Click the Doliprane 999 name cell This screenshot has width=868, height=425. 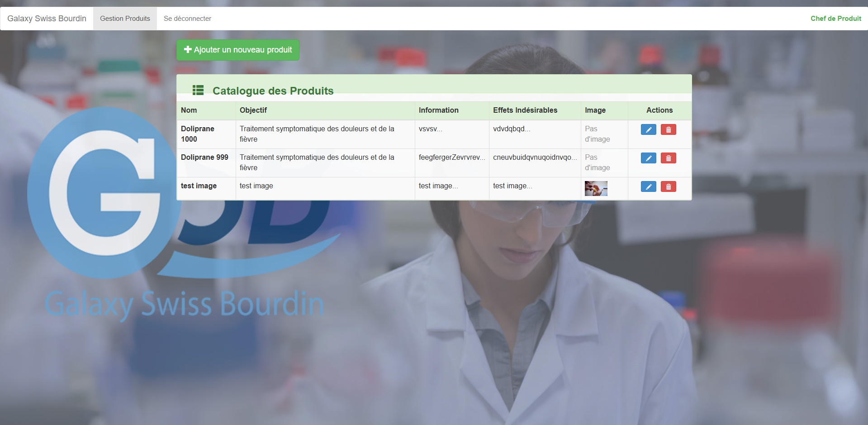pyautogui.click(x=206, y=162)
